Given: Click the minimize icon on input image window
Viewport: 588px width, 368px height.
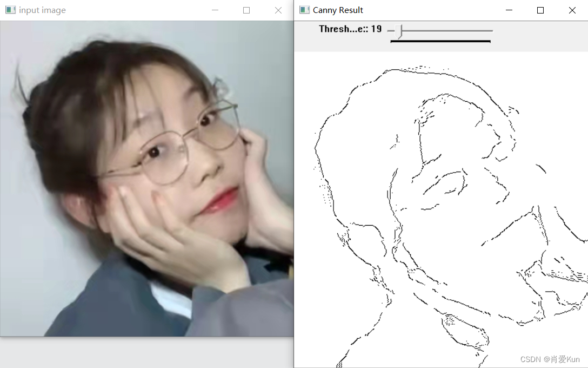Looking at the screenshot, I should coord(215,10).
